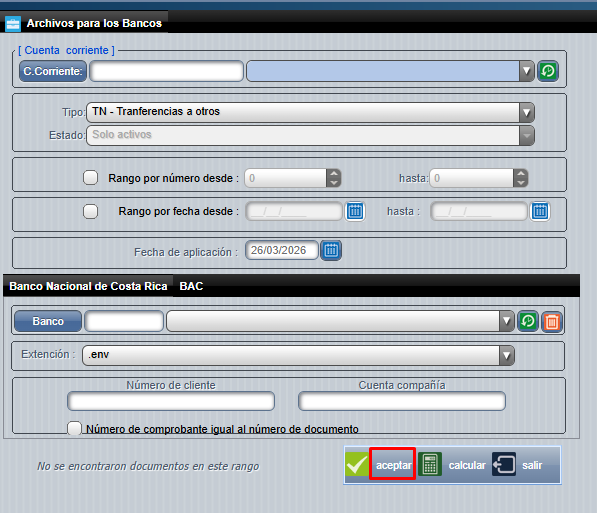Enable the Rango por número desde checkbox
Screen dimensions: 597x513
(91, 178)
